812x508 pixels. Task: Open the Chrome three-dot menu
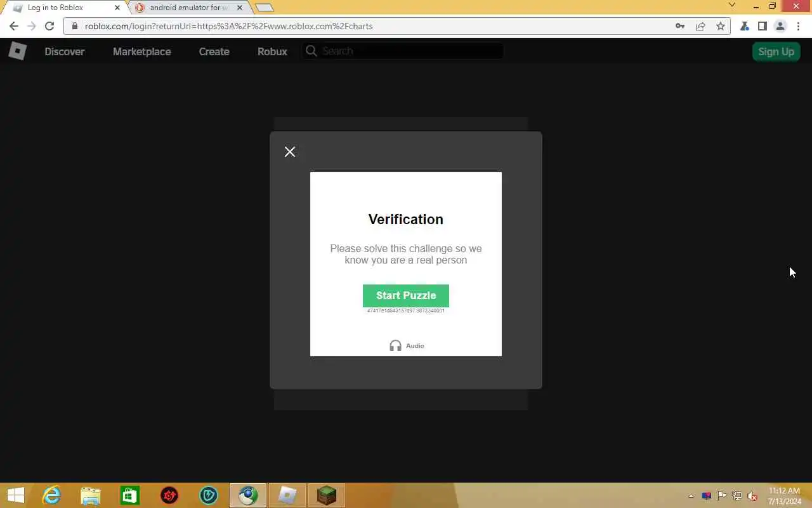coord(799,26)
